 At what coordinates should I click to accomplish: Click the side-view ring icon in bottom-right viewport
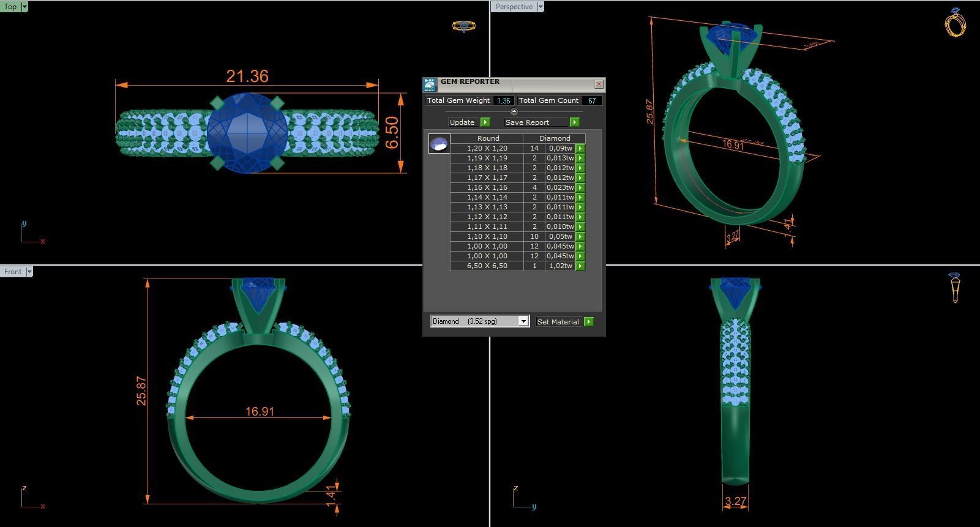tap(955, 288)
